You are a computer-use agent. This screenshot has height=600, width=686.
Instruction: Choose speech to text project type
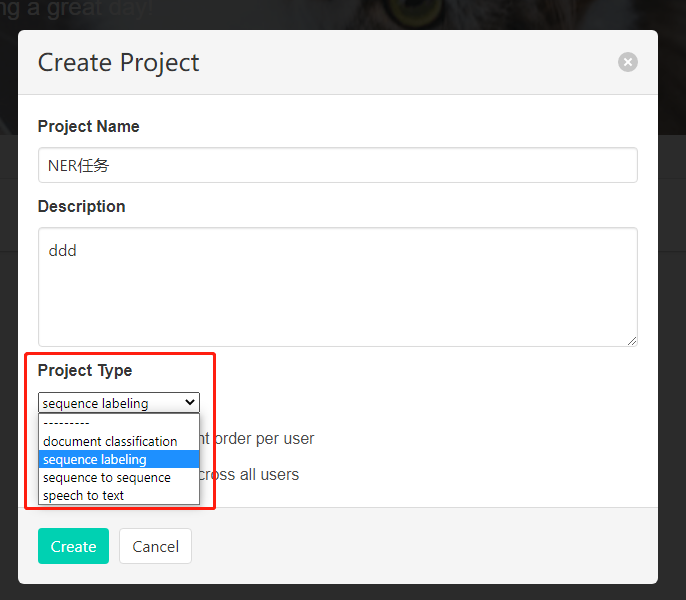[84, 495]
